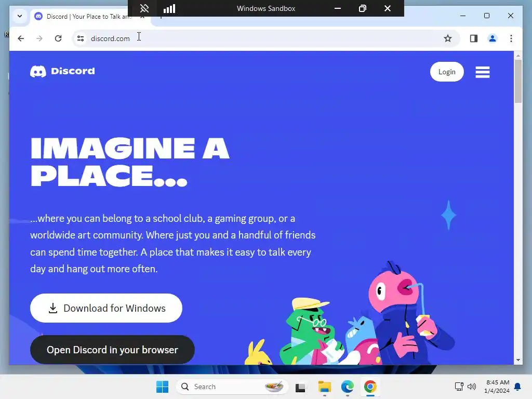Viewport: 532px width, 399px height.
Task: Expand the tab search dropdown arrow
Action: click(20, 16)
